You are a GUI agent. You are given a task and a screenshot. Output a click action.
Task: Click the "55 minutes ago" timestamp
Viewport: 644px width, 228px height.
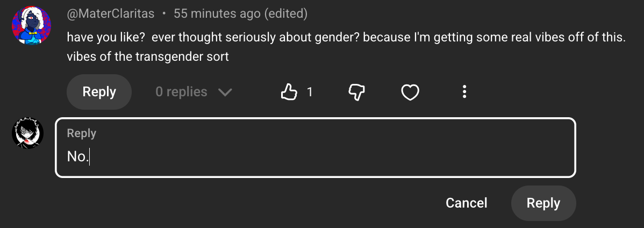(217, 14)
